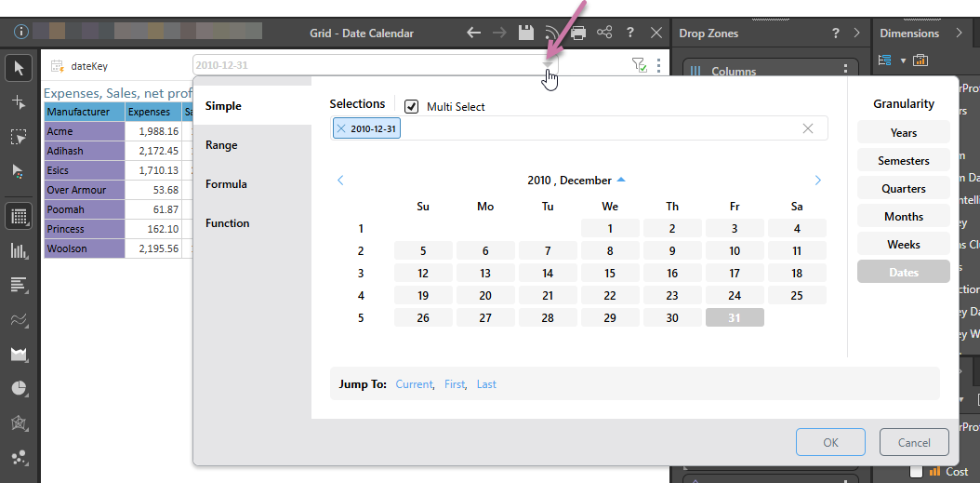Go to next month with right chevron
980x483 pixels.
[x=818, y=181]
